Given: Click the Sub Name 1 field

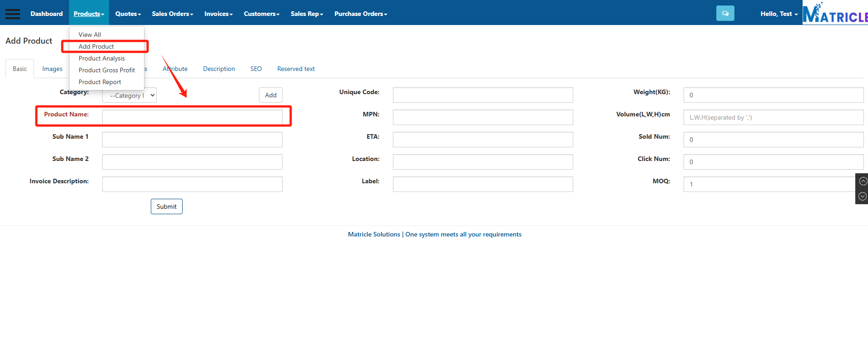Looking at the screenshot, I should (192, 140).
